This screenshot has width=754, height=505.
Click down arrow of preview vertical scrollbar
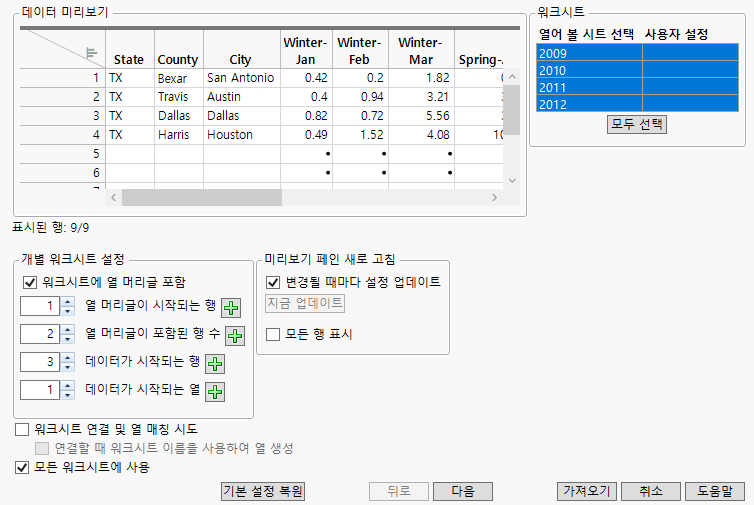tap(512, 181)
